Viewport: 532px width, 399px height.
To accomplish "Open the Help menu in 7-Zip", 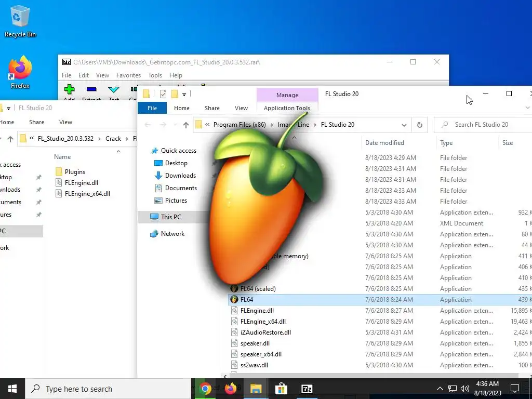I will point(176,75).
